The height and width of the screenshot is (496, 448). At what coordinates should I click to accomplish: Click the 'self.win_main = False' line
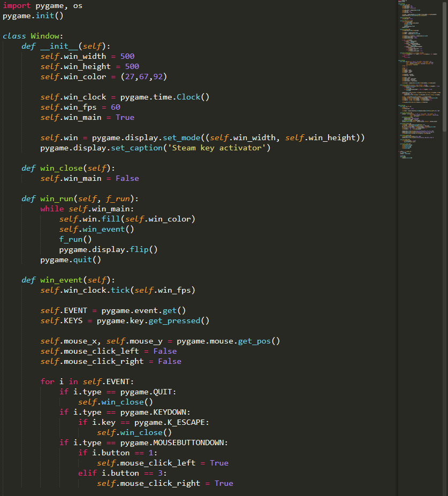89,178
